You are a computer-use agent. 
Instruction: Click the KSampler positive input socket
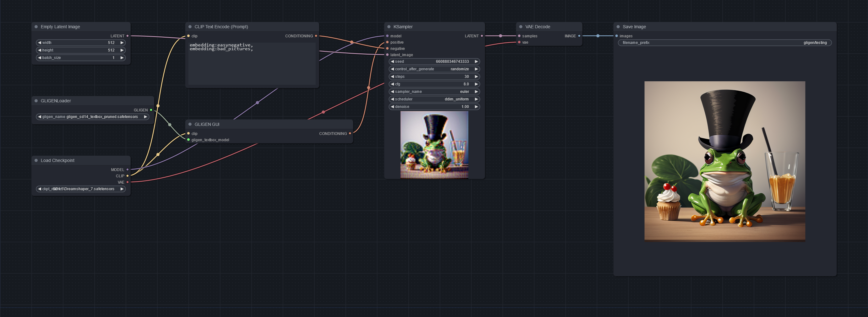click(388, 42)
